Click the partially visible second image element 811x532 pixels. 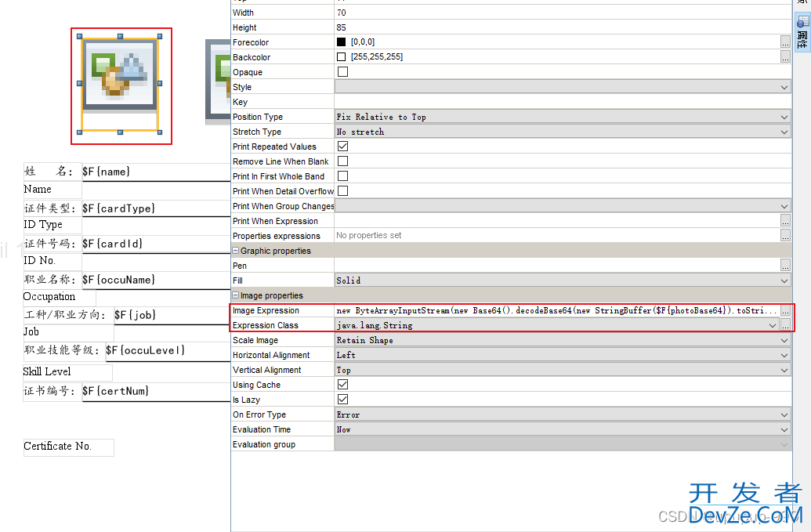(218, 81)
